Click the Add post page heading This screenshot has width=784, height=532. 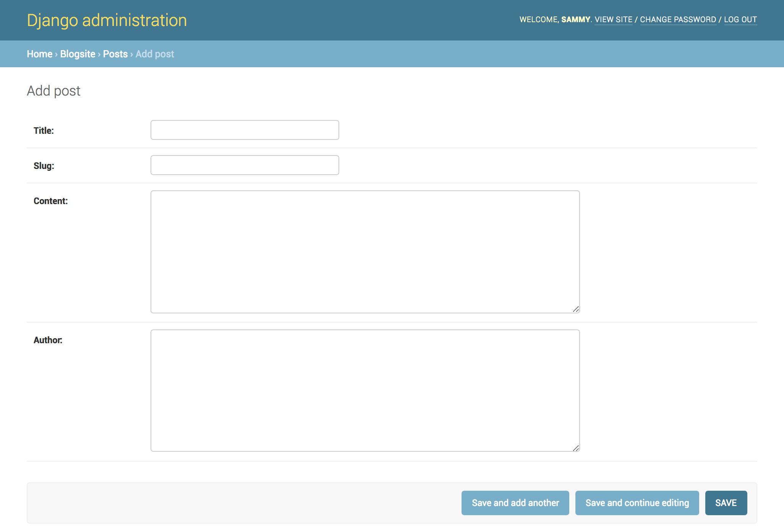[53, 90]
